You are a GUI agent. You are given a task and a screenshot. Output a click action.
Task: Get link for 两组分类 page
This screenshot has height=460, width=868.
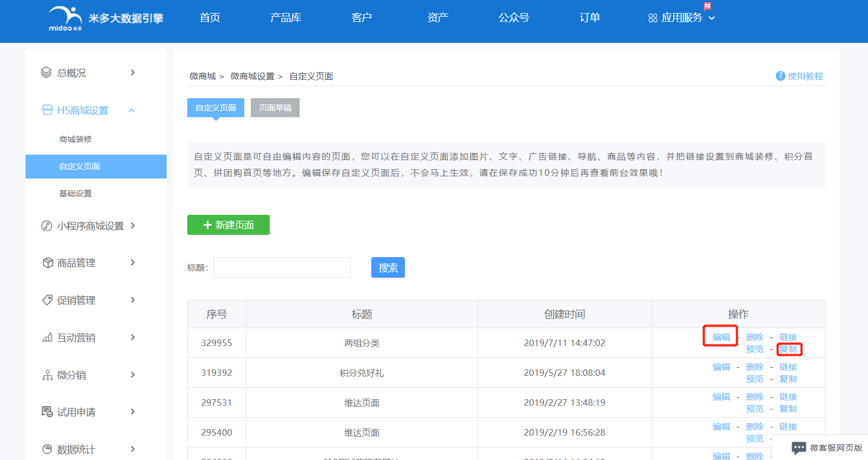point(788,337)
